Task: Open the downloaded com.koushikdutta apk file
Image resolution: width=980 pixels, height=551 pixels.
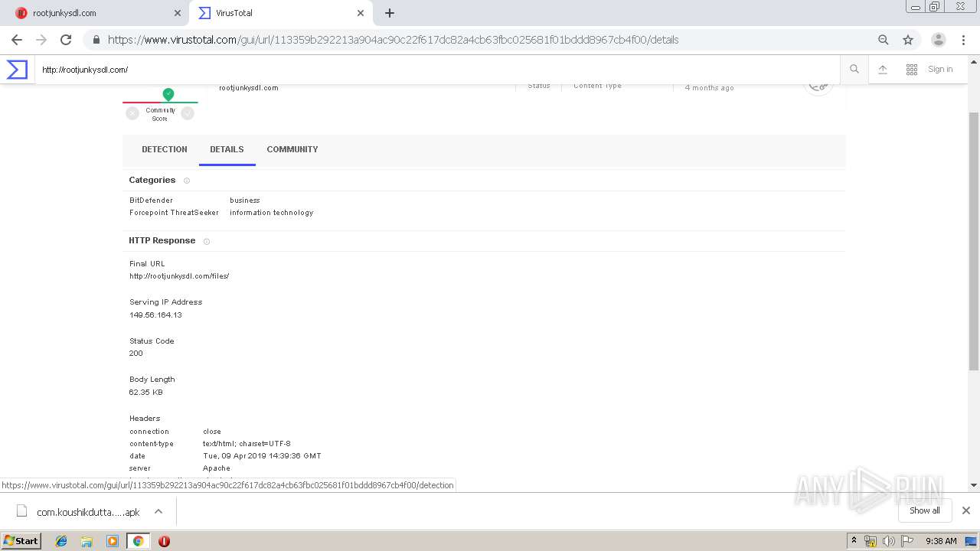Action: [78, 511]
